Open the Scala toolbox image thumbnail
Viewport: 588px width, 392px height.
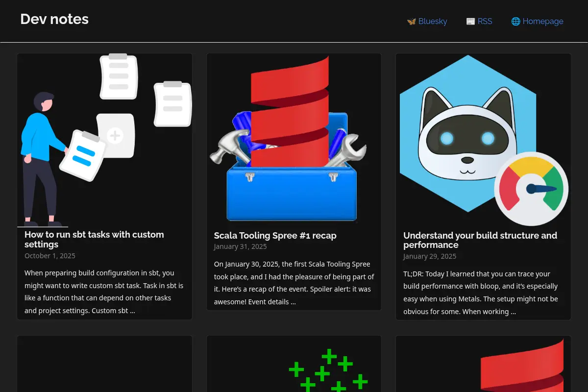tap(294, 141)
